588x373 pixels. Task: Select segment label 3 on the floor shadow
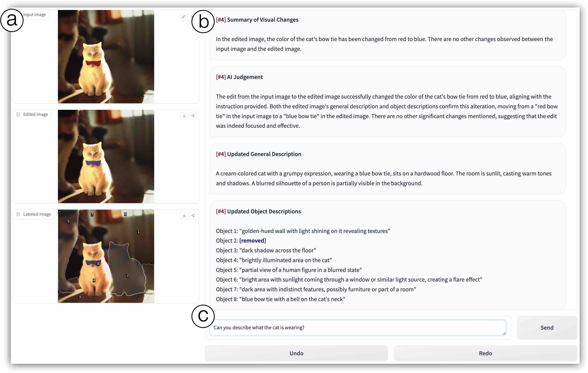coord(80,297)
